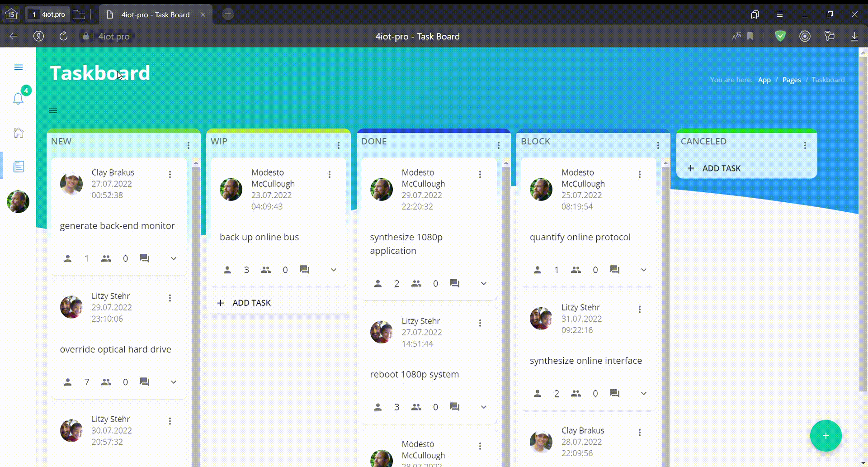This screenshot has height=467, width=868.
Task: Click the 'Pages' breadcrumb link
Action: coord(791,80)
